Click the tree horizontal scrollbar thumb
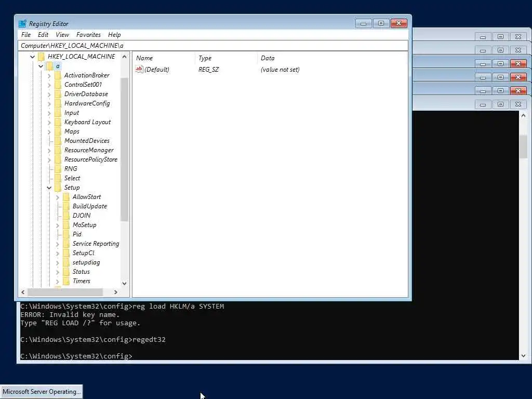Screen dimensions: 532x399 tap(65, 292)
